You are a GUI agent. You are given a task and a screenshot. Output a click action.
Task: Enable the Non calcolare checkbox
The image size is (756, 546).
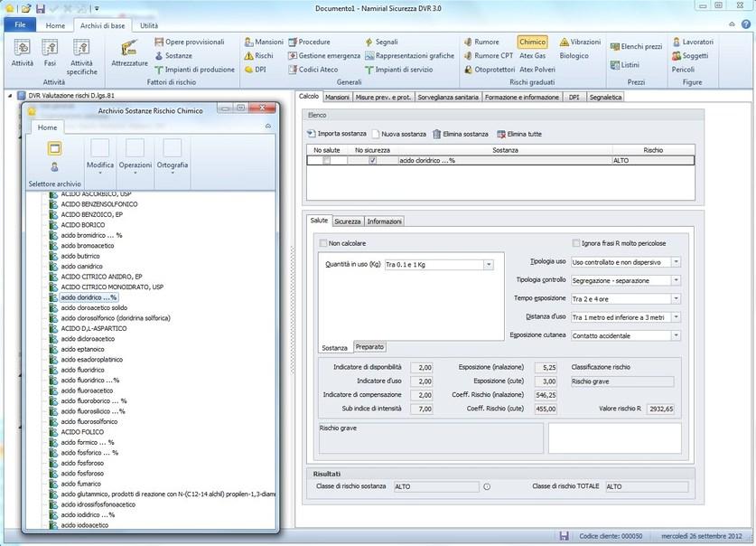point(323,243)
